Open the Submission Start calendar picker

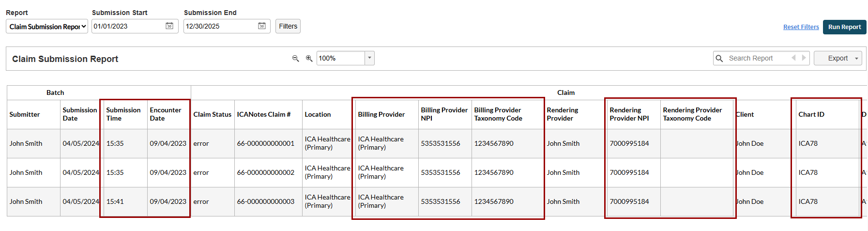click(x=169, y=26)
